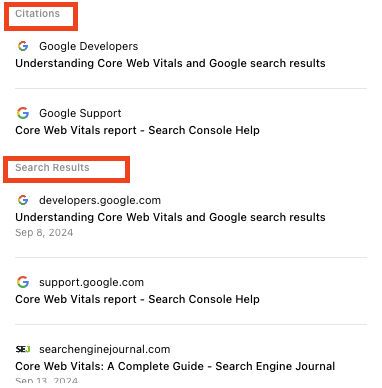Click the Google icon next to support.google.com

[23, 282]
